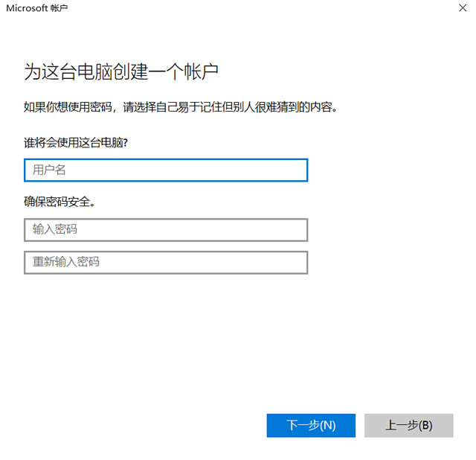The width and height of the screenshot is (476, 460).
Task: Go back with the 上一步(B) button
Action: click(408, 425)
